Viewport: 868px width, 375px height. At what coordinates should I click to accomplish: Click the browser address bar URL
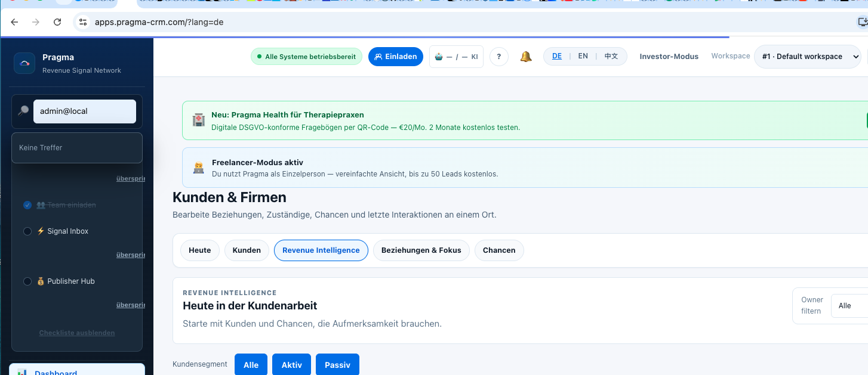coord(159,22)
